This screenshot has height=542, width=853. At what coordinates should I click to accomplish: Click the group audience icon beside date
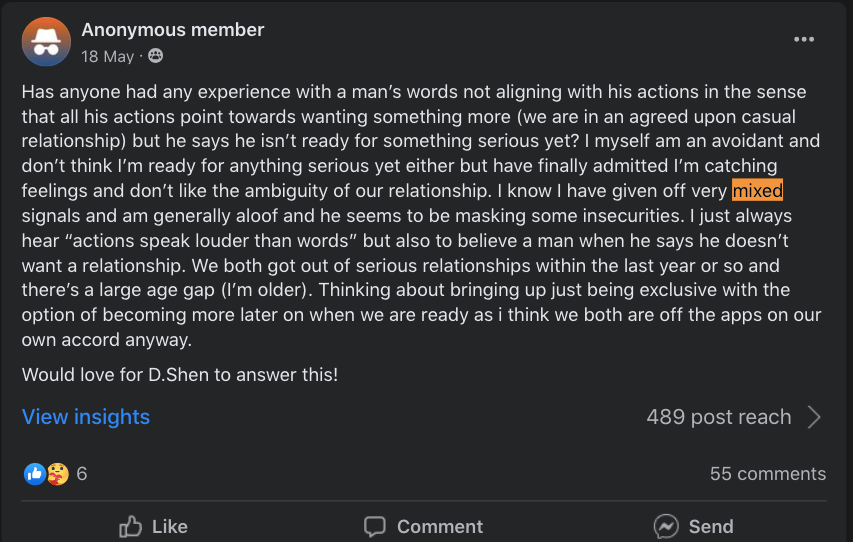tap(156, 56)
